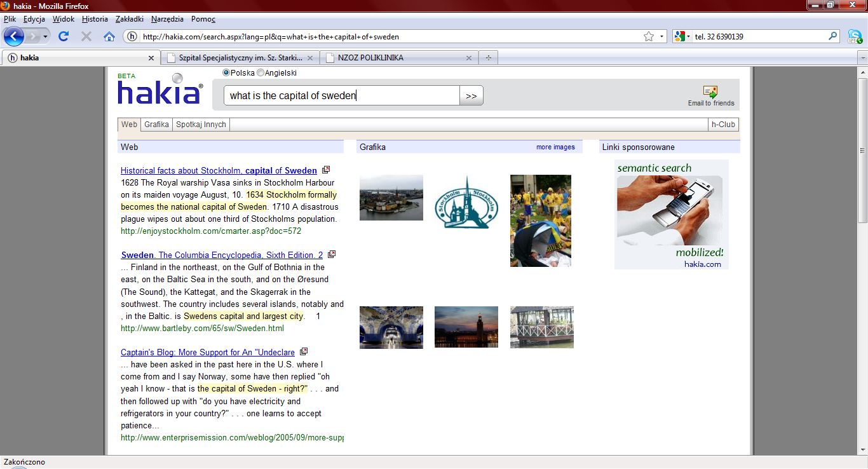This screenshot has width=868, height=469.
Task: Switch to the NZOZ POLIKLINIKA tab
Action: (399, 58)
